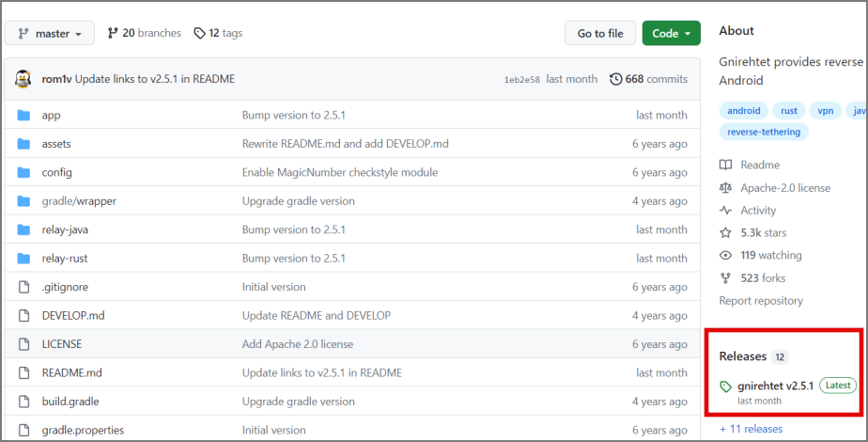View the 5.3k stars link
Viewport: 868px width, 442px height.
coord(764,232)
